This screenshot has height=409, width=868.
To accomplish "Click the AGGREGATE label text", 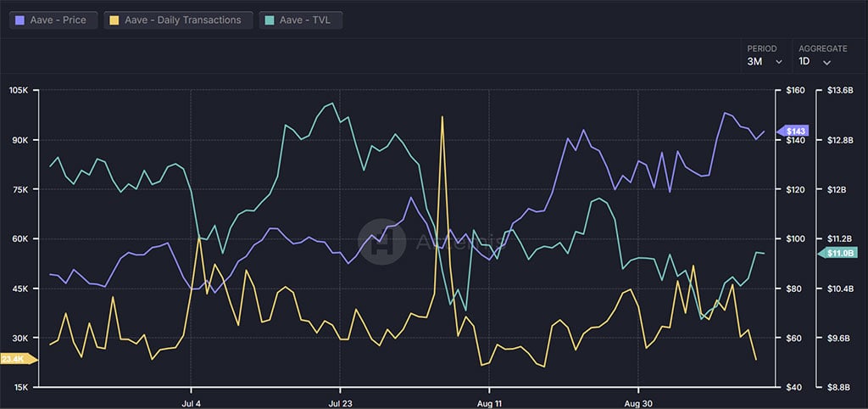I will [x=822, y=48].
